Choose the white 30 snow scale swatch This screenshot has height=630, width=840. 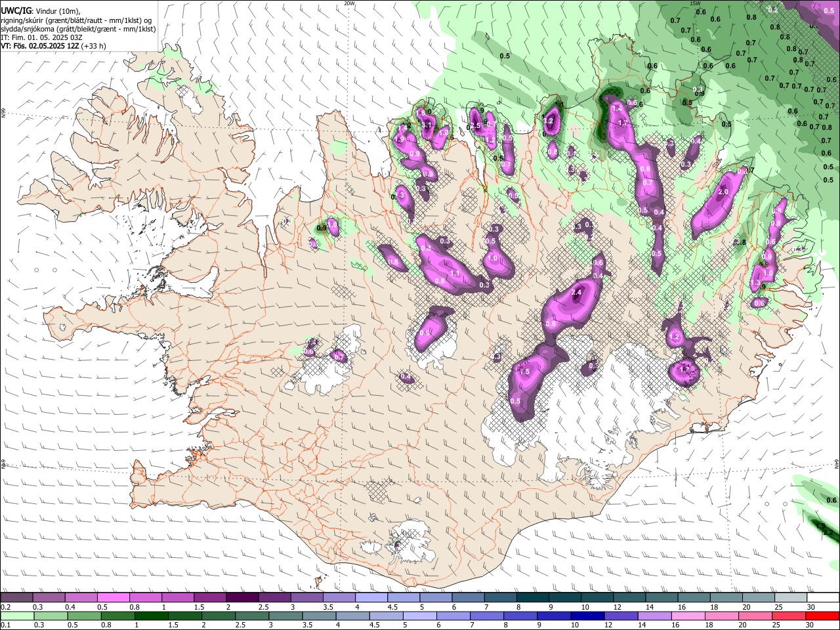[823, 597]
